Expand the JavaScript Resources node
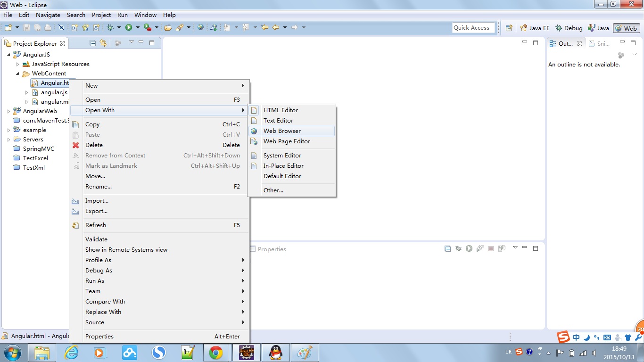 pos(18,64)
